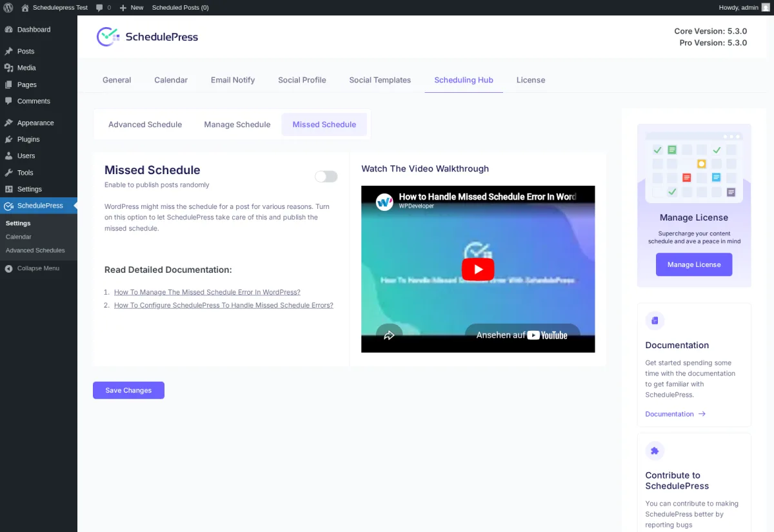
Task: Click the Documentation card icon
Action: tap(655, 320)
